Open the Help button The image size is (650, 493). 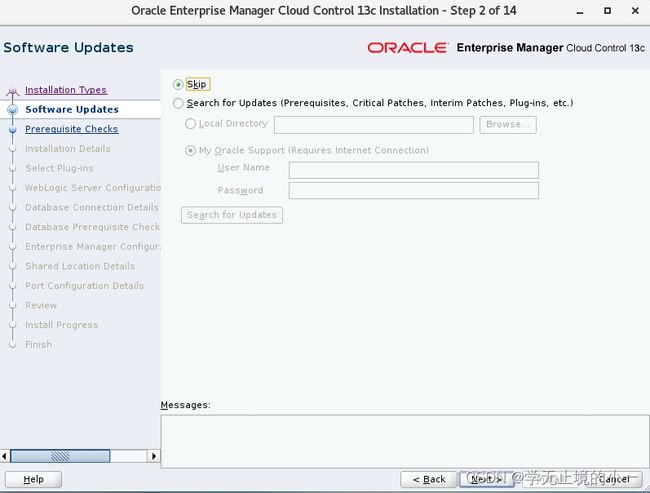click(x=34, y=479)
